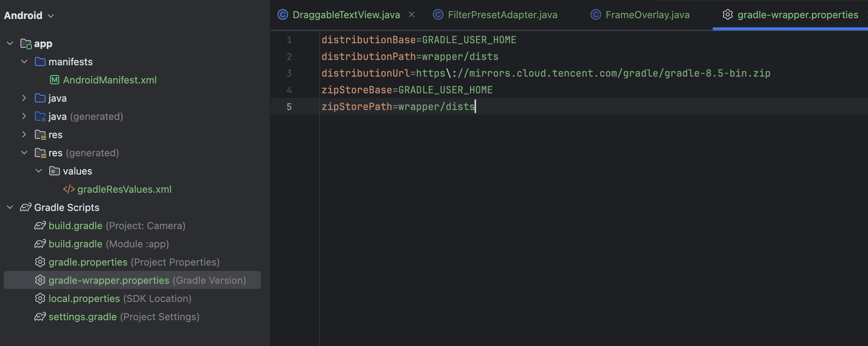Click the zipStorePath=wrapper/dists line
The image size is (868, 346).
pyautogui.click(x=398, y=107)
